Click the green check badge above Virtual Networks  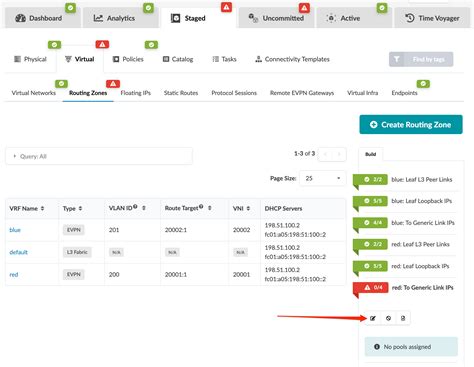(x=61, y=84)
